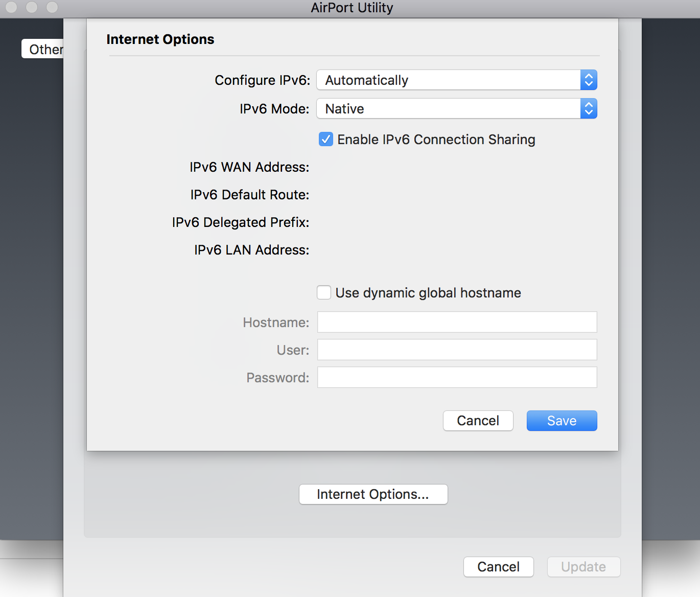This screenshot has width=700, height=597.
Task: Click the IPv6 LAN Address label
Action: 252,250
